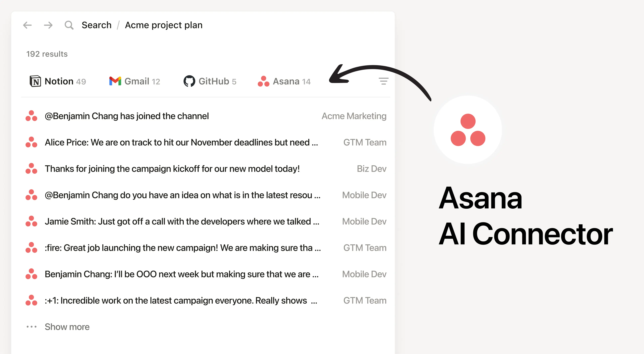Select the Notion filter icon
The image size is (644, 354).
tap(35, 81)
